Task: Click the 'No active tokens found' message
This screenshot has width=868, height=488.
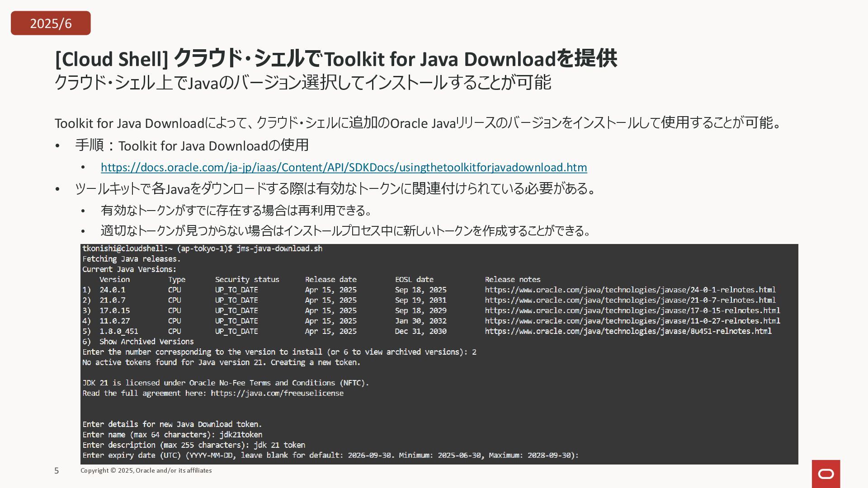Action: coord(221,363)
